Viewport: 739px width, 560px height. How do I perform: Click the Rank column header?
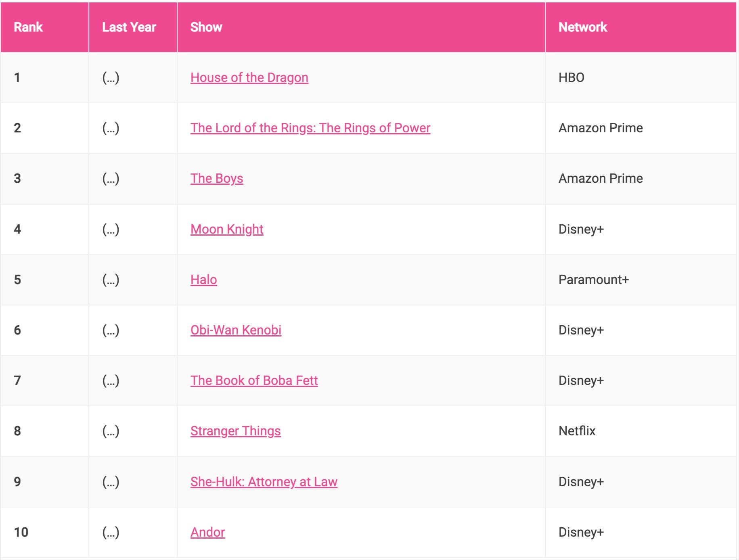[28, 27]
